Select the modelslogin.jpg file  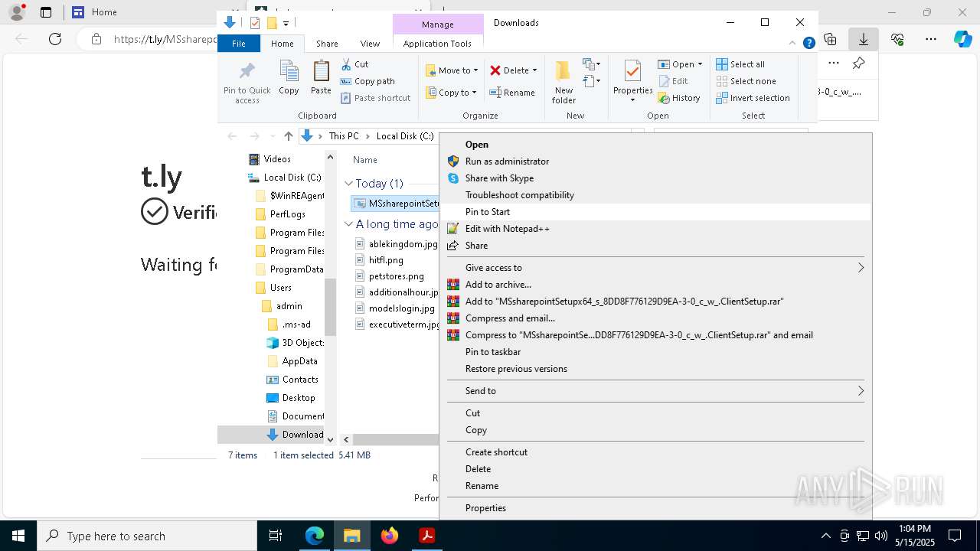(401, 308)
